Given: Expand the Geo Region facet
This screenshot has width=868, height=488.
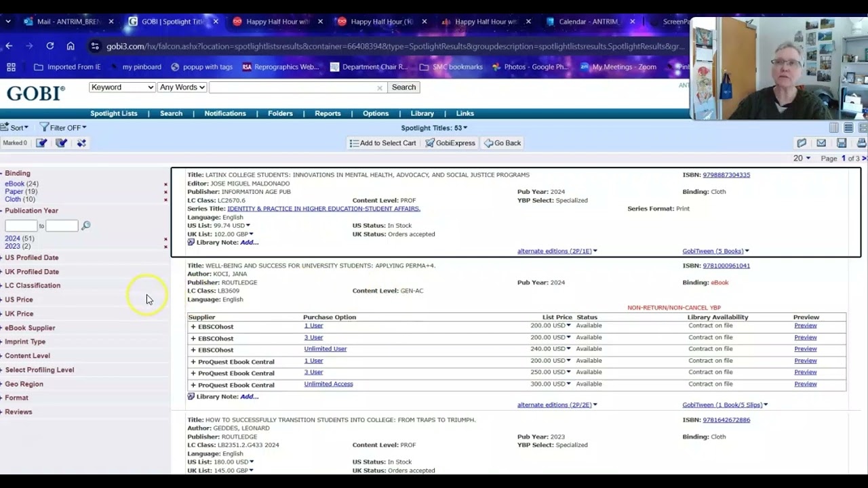Looking at the screenshot, I should (x=24, y=384).
